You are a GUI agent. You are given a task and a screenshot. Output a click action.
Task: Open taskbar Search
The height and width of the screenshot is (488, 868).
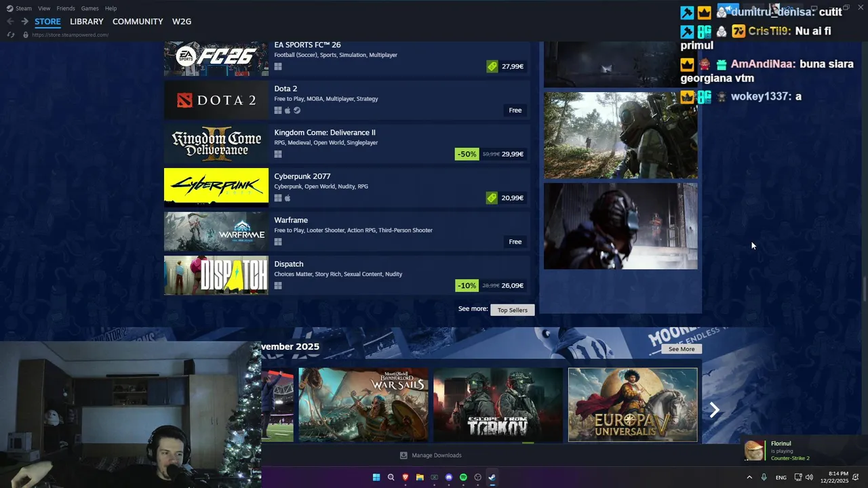click(x=391, y=477)
